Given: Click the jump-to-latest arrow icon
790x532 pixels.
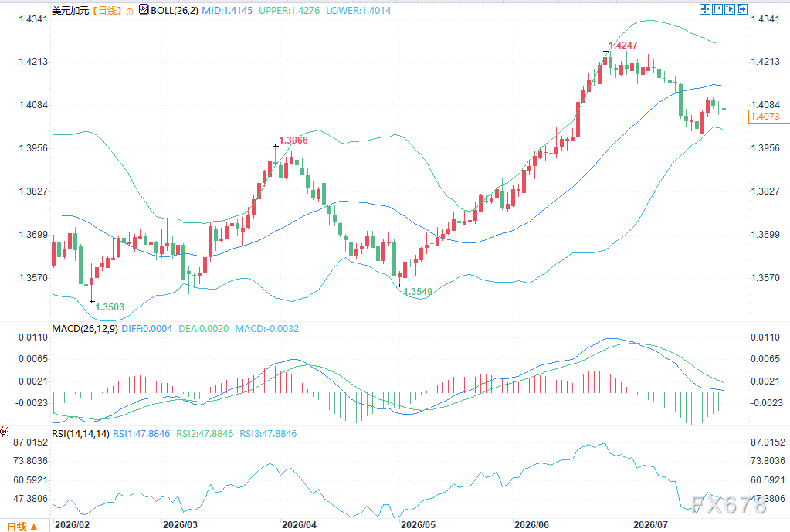Looking at the screenshot, I should [742, 9].
